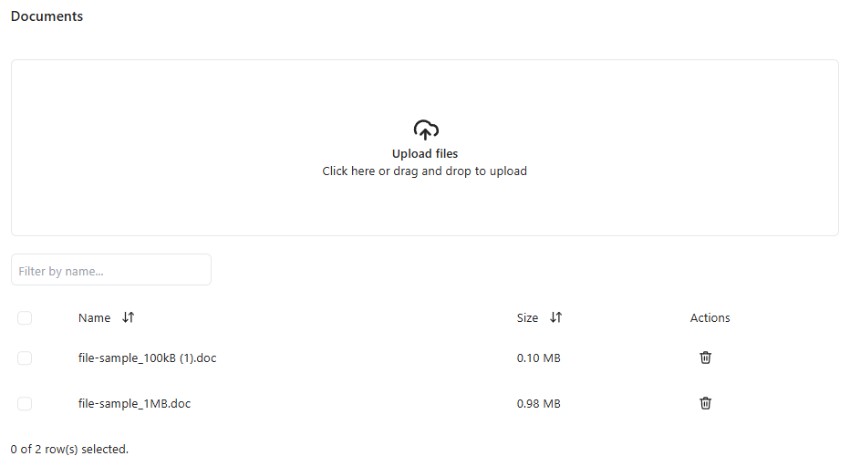The image size is (850, 469).
Task: Select the file-sample_1MB.doc row checkbox
Action: click(24, 403)
